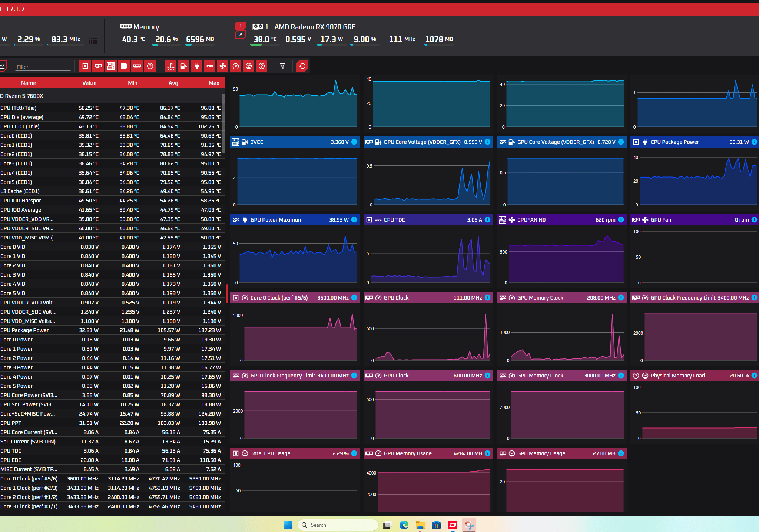Toggle the temperature readings filter icon

click(171, 66)
